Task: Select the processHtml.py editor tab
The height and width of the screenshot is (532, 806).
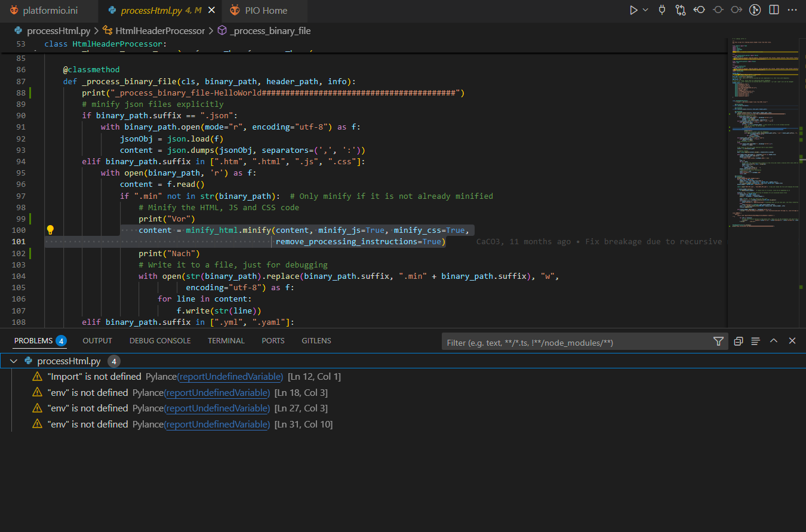Action: click(159, 11)
